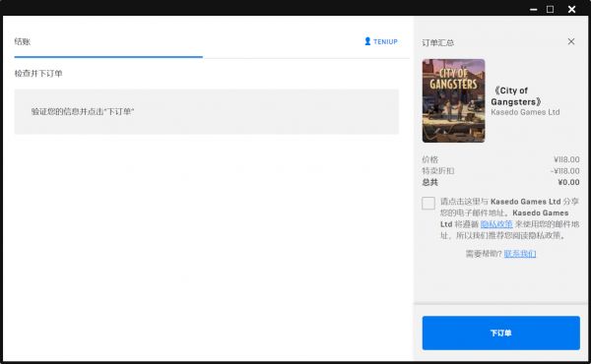Image resolution: width=591 pixels, height=364 pixels.
Task: Click the 订单汇总 order summary heading
Action: [438, 43]
